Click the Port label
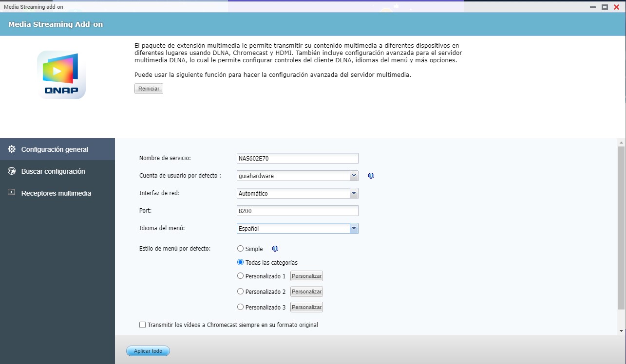626x364 pixels. 146,211
